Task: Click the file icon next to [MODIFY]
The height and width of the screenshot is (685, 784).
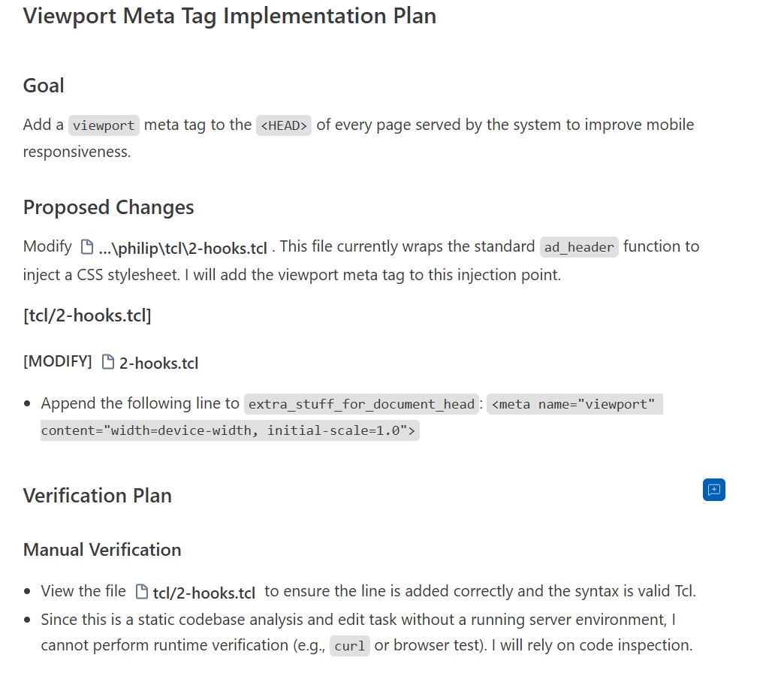Action: click(x=108, y=363)
